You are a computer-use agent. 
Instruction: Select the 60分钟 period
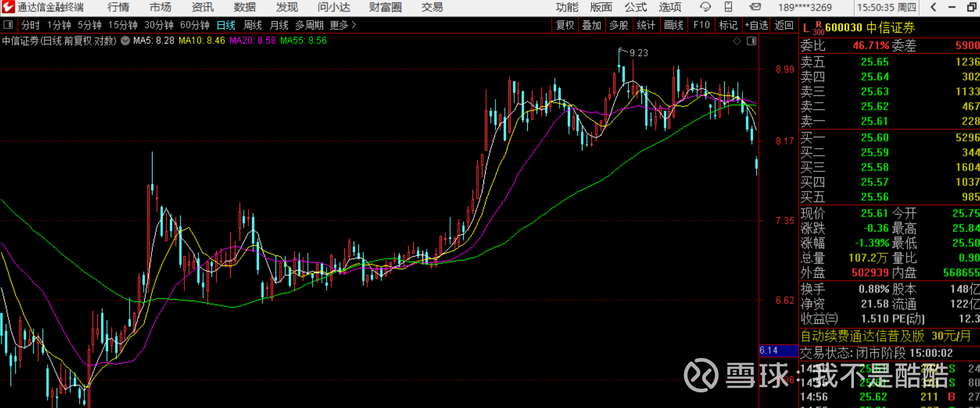[x=195, y=25]
